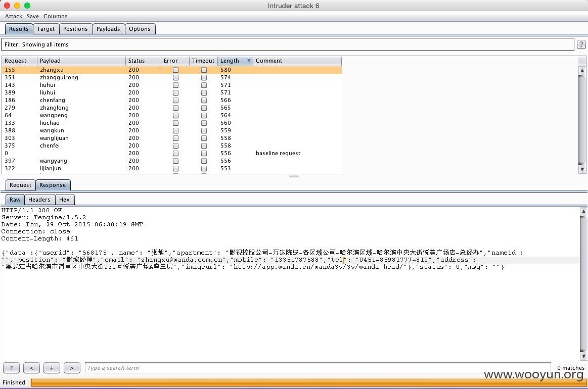Click the plus search options button
Screen dimensions: 588x389
point(52,368)
